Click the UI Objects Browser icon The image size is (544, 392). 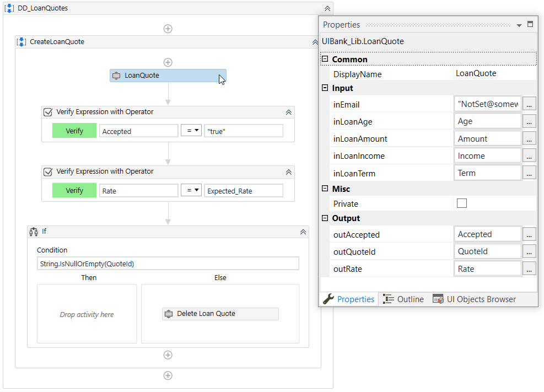(x=438, y=299)
